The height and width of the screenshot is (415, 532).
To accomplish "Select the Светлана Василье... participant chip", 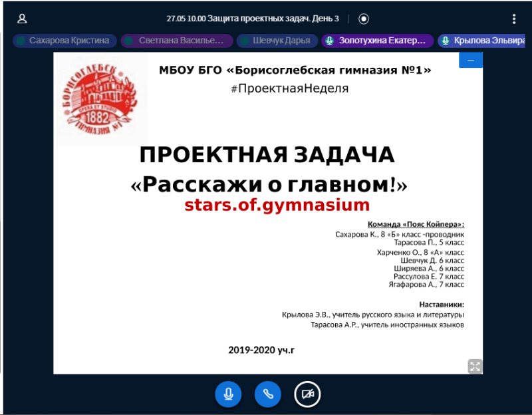I will 177,41.
